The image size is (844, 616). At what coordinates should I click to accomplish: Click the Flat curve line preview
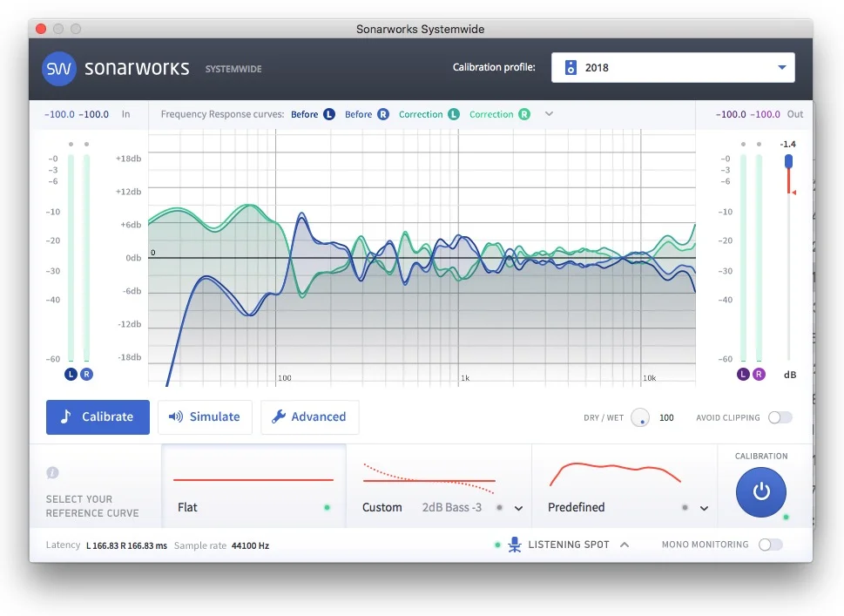click(253, 479)
